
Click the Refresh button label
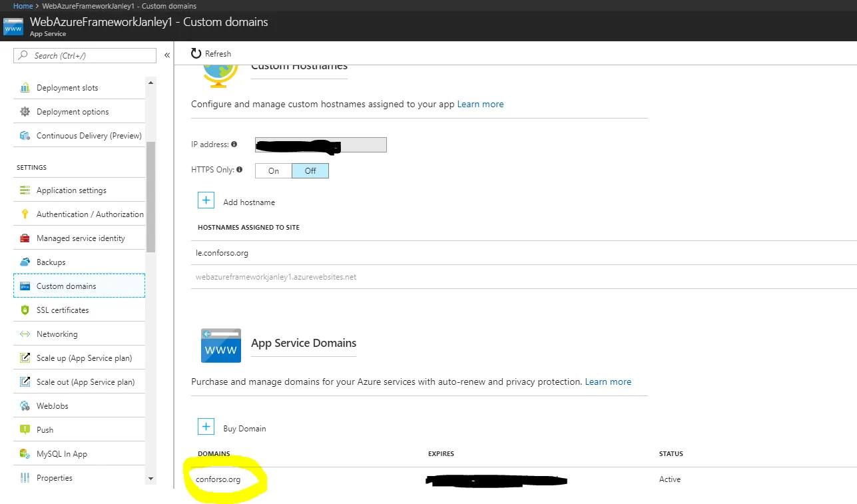pyautogui.click(x=218, y=54)
